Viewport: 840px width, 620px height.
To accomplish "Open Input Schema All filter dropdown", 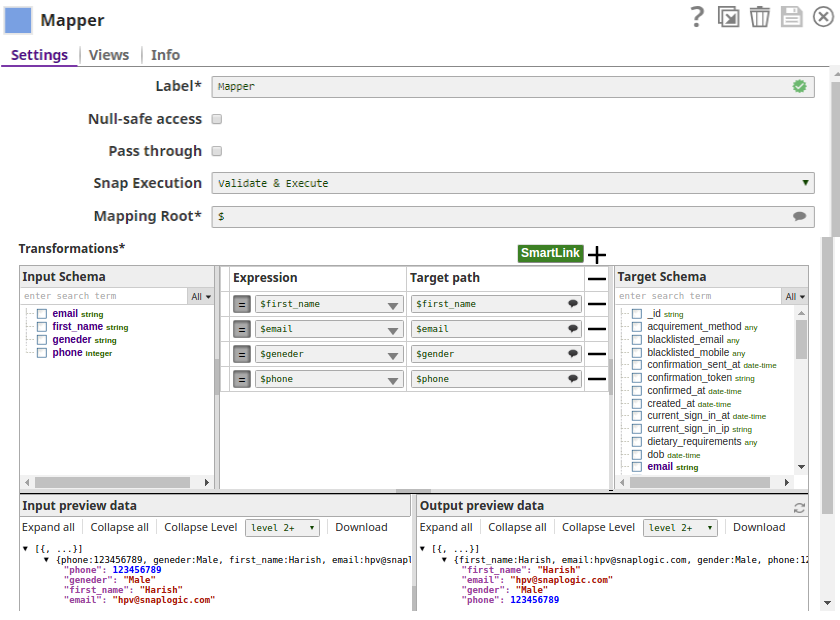I will pyautogui.click(x=201, y=296).
